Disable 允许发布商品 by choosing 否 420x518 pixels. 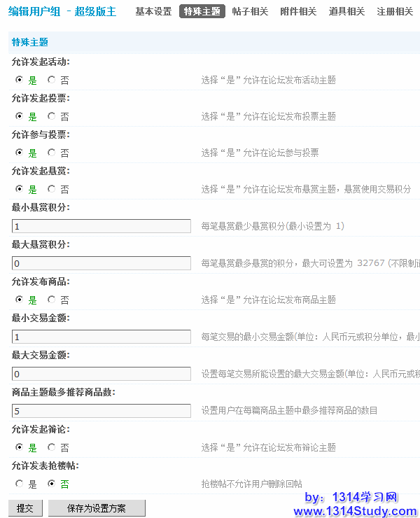click(x=52, y=300)
